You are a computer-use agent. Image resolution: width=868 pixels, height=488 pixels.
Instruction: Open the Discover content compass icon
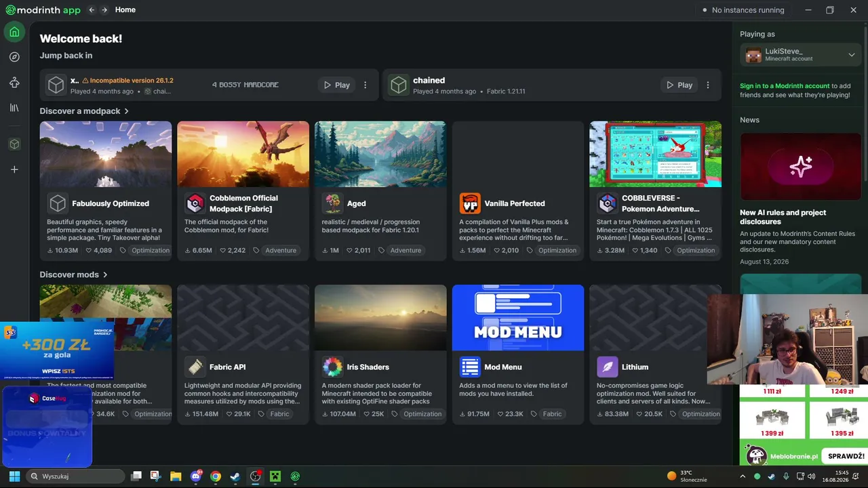pos(14,57)
